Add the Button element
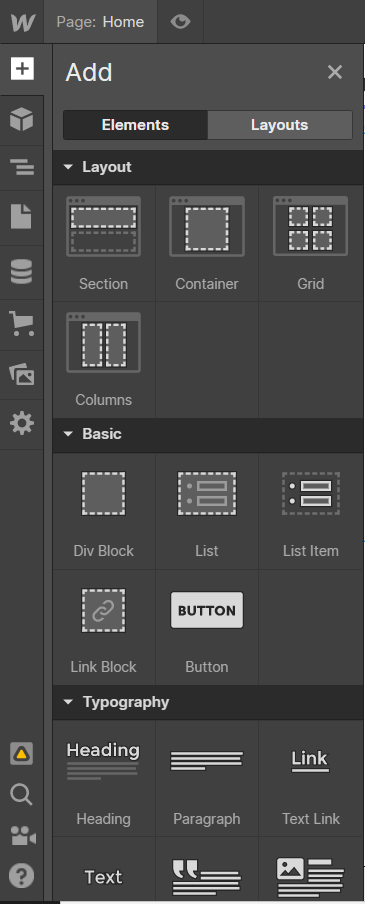Screen dimensions: 365x904 click(x=207, y=627)
